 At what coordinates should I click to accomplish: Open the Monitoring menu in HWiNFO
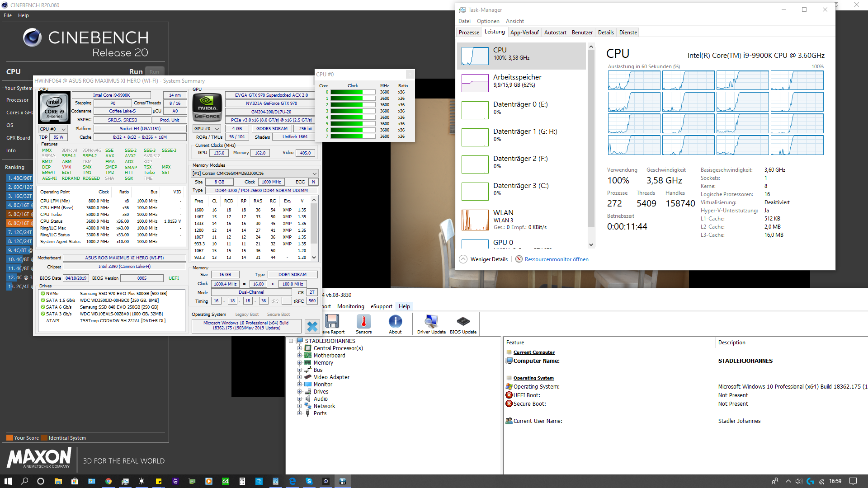tap(350, 306)
